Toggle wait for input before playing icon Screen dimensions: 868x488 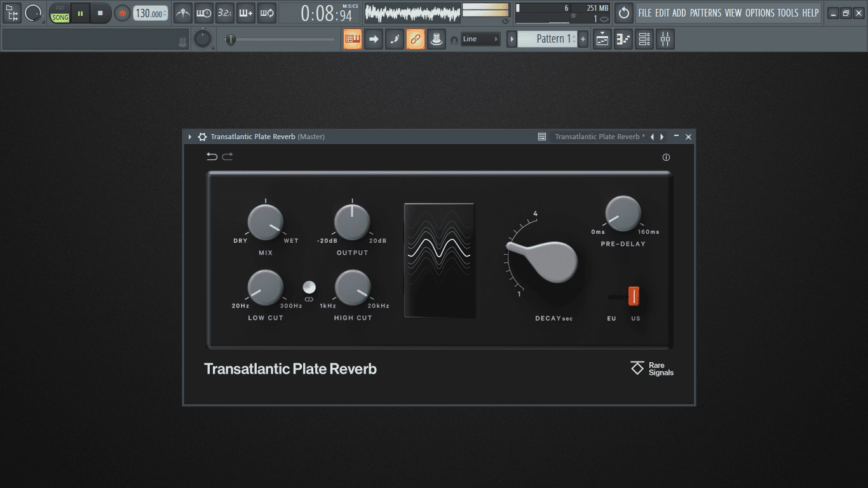tap(204, 13)
